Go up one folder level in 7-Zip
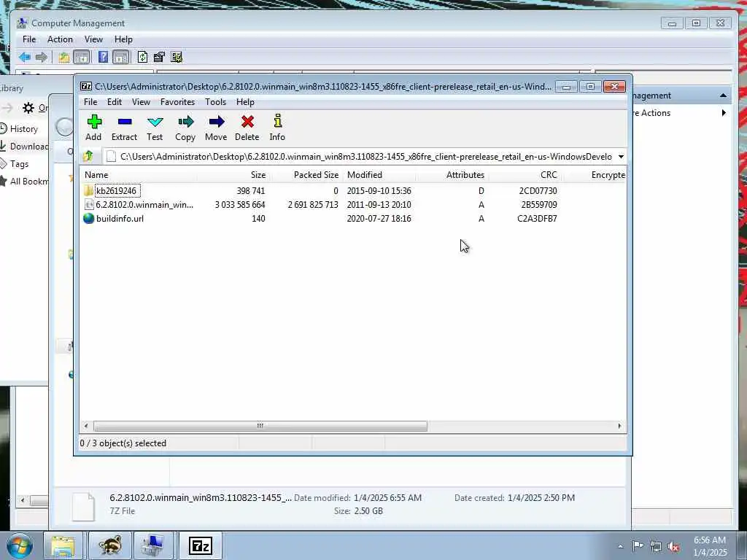This screenshot has width=747, height=560. point(88,156)
